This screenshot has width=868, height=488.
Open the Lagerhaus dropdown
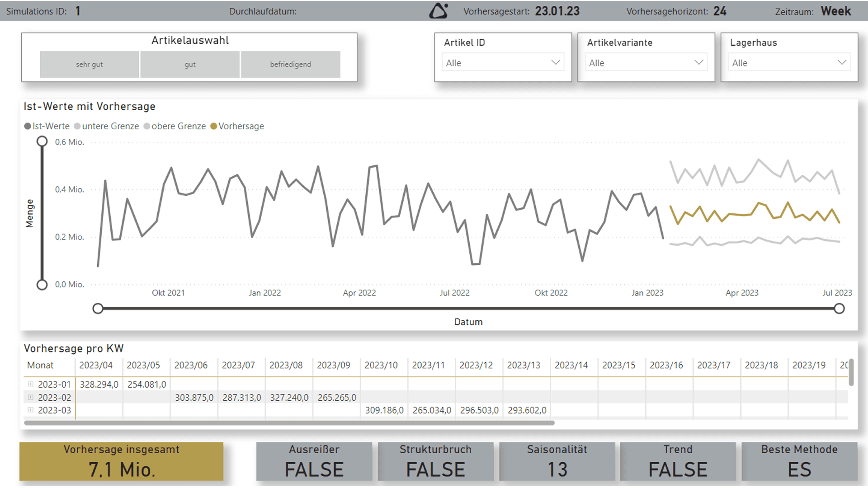coord(789,62)
